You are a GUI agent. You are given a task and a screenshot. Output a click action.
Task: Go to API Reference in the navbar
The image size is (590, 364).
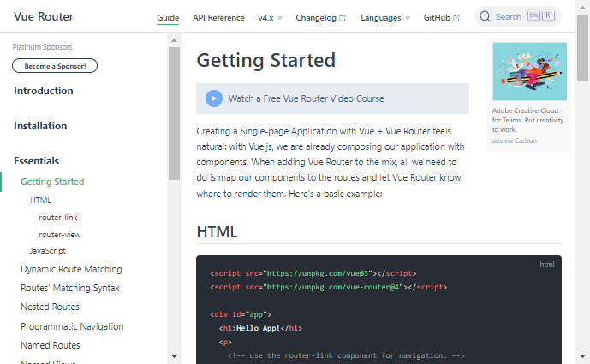tap(218, 18)
